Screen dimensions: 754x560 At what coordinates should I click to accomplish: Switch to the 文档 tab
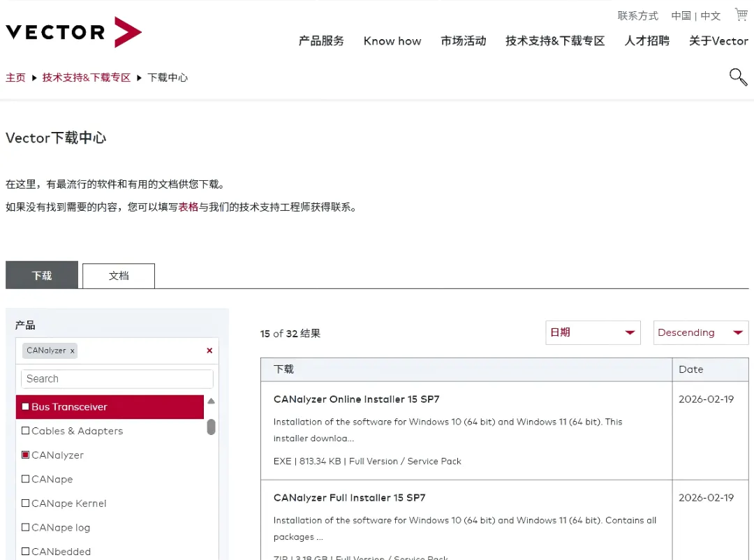119,276
